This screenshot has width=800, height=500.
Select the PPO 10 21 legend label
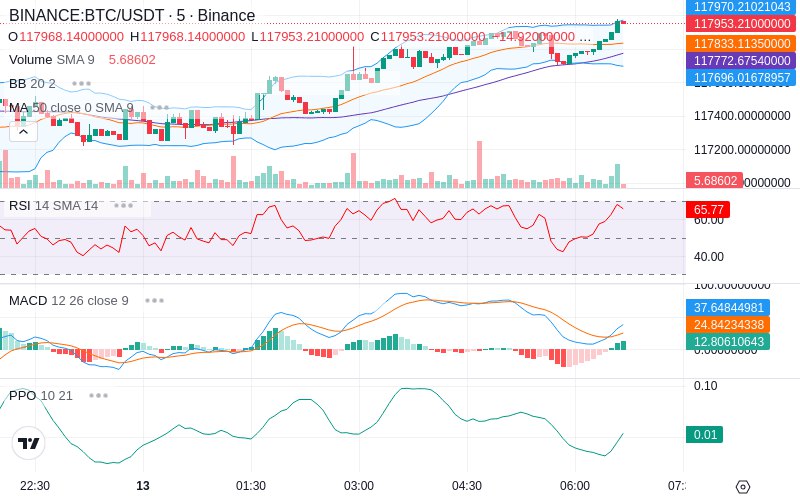click(41, 395)
